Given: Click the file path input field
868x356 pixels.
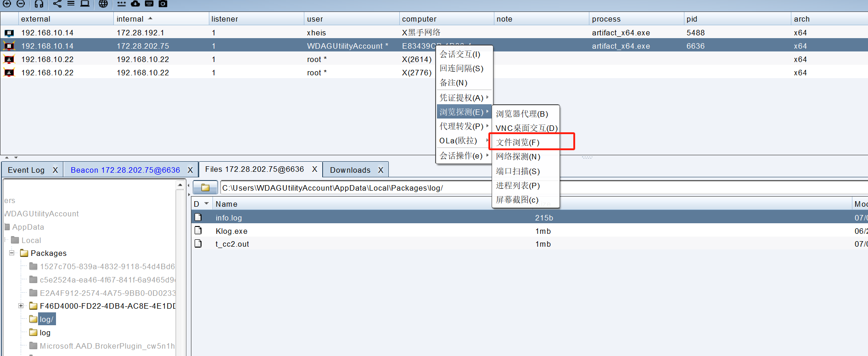Looking at the screenshot, I should pos(544,187).
